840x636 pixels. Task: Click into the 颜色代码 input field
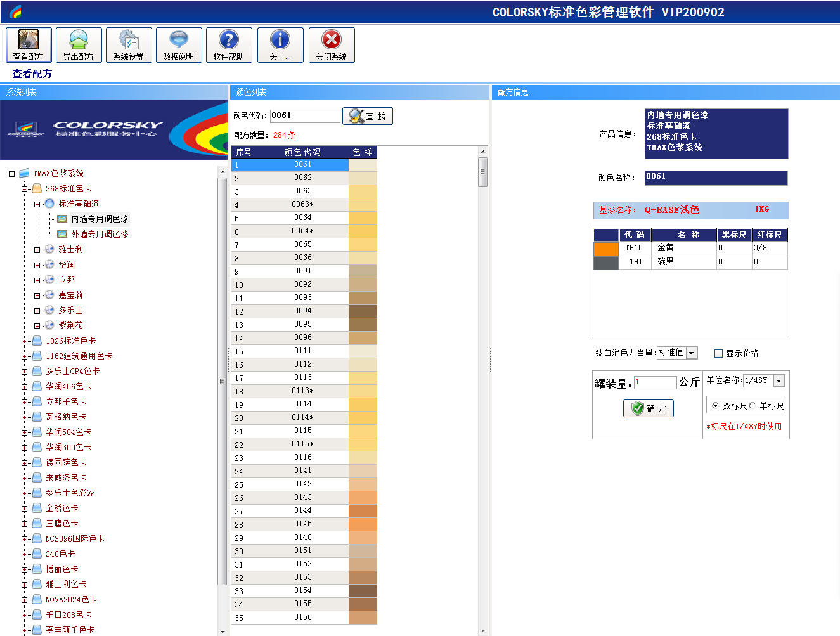click(306, 116)
